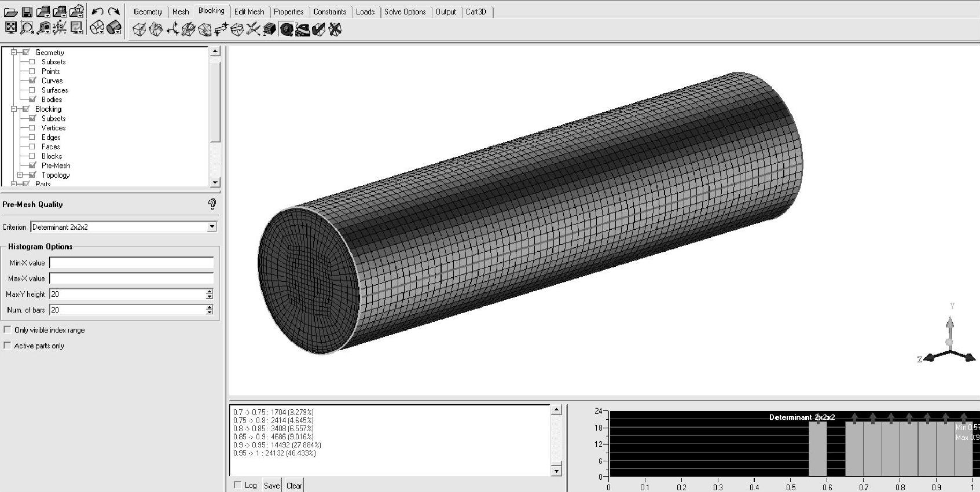Click the Open Mesh icon
This screenshot has width=980, height=492.
(60, 12)
